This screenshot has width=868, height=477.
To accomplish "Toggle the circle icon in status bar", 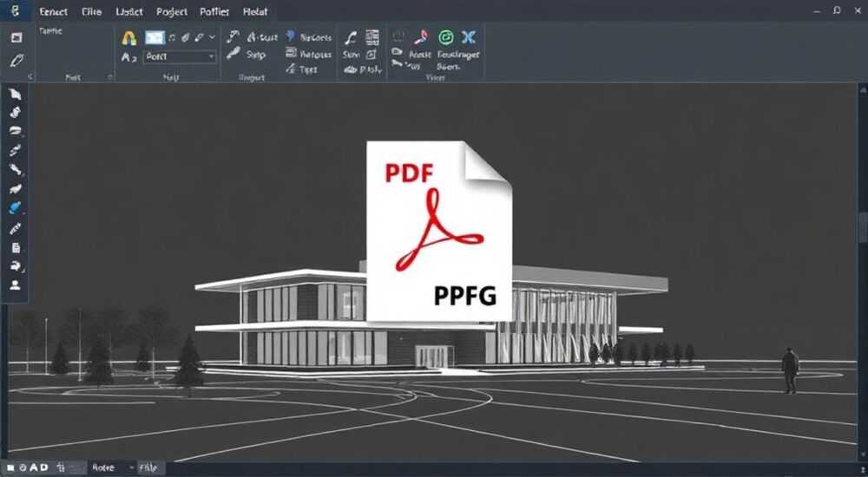I will coord(23,467).
